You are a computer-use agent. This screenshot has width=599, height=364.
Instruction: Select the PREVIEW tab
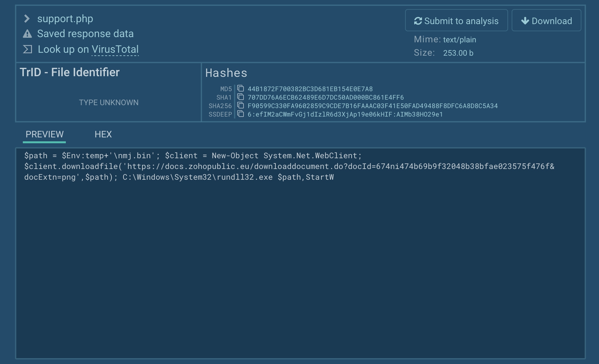[x=44, y=134]
